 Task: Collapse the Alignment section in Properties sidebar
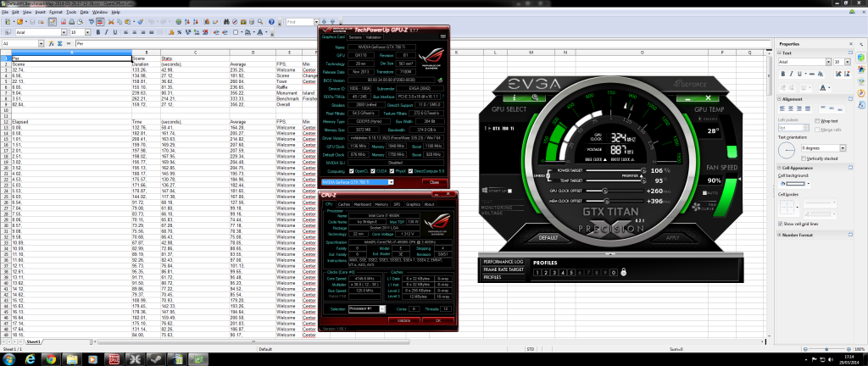(x=779, y=99)
